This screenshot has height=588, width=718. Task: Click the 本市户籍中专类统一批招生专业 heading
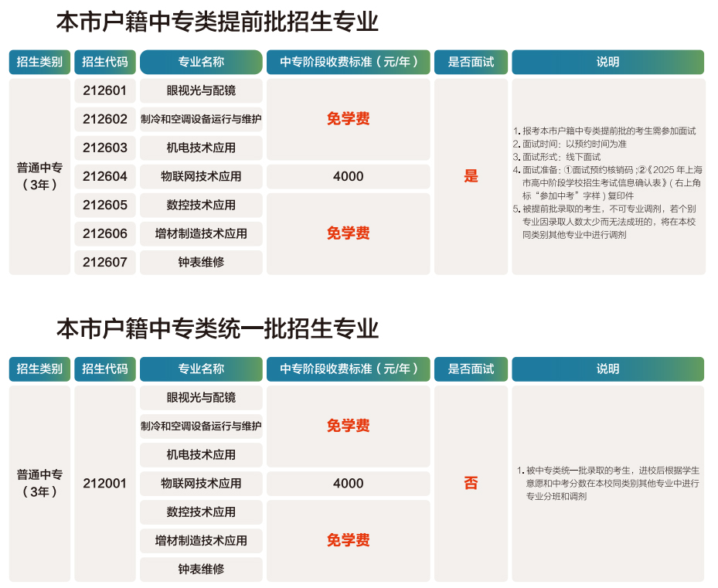(x=217, y=328)
